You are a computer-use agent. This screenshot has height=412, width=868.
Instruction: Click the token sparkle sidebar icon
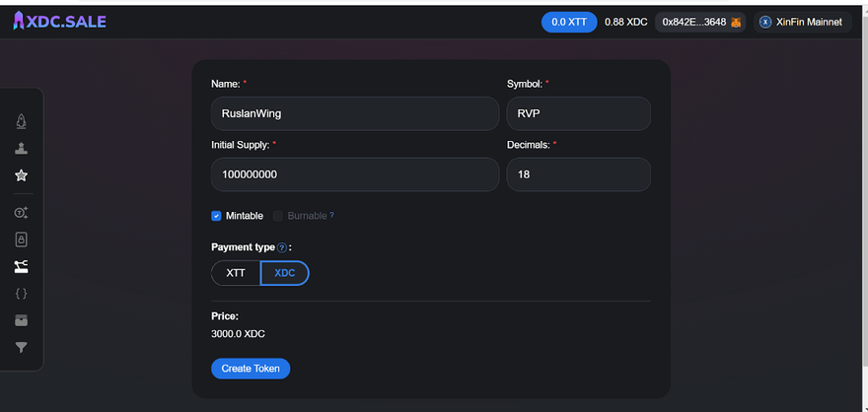21,213
